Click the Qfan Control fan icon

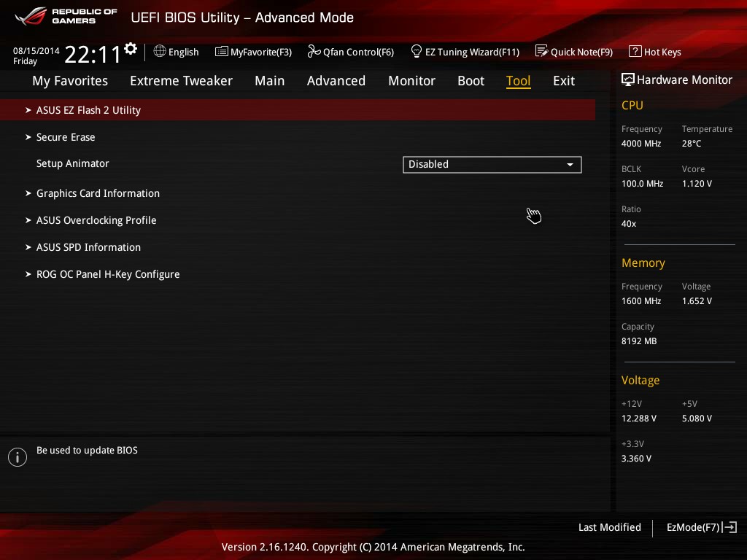coord(314,51)
